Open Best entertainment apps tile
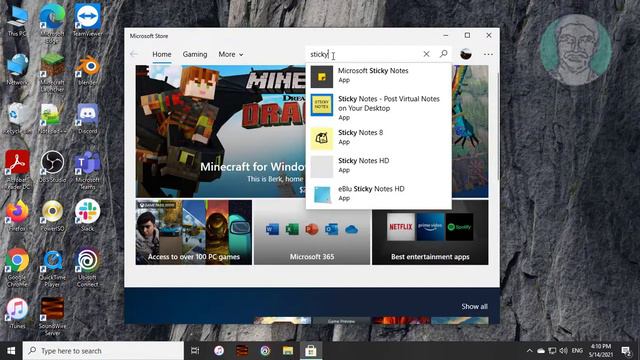 [430, 232]
